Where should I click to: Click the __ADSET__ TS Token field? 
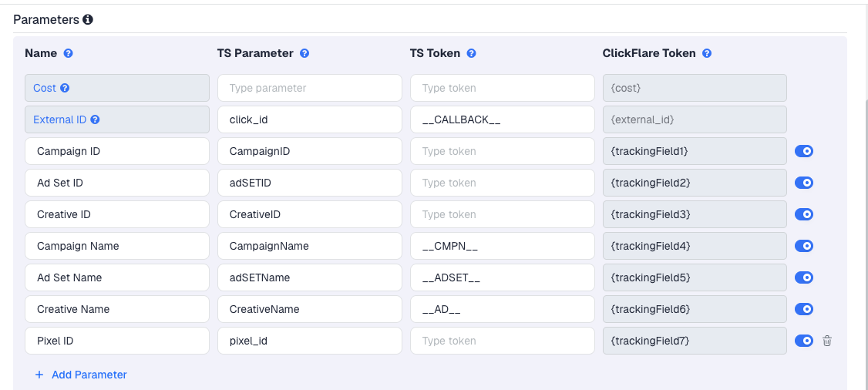click(x=503, y=277)
